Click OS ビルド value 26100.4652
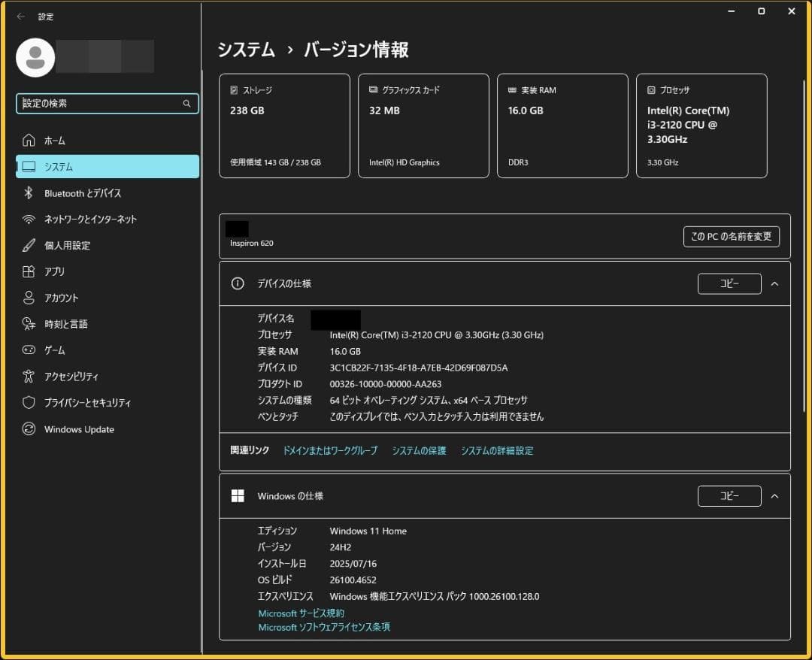This screenshot has width=812, height=660. click(353, 580)
